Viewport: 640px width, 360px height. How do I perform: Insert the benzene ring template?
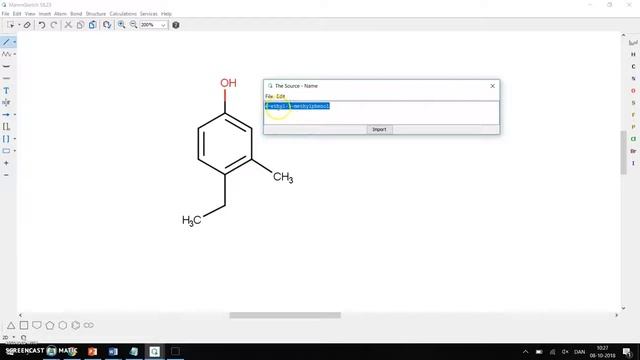(x=76, y=325)
